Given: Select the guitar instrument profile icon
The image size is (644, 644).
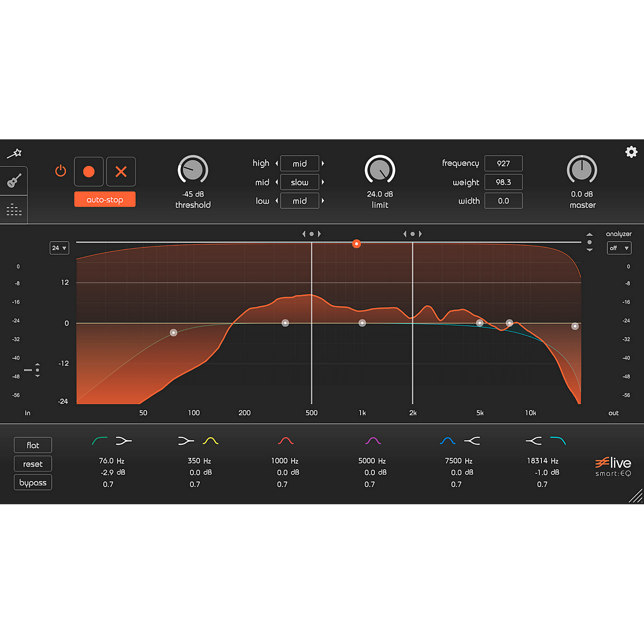Looking at the screenshot, I should pos(13,180).
